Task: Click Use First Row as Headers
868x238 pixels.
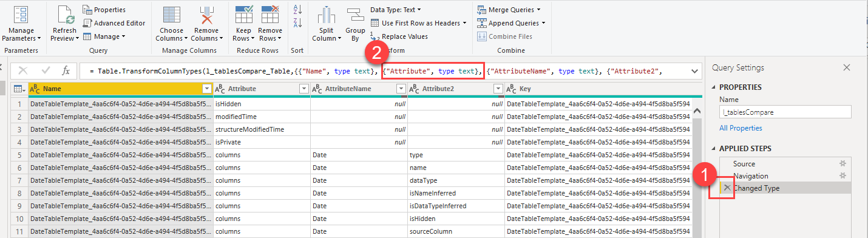Action: [418, 23]
